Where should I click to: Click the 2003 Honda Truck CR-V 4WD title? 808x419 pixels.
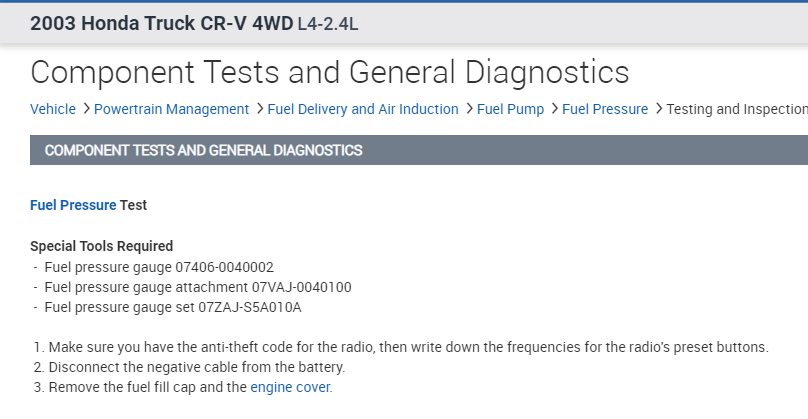pyautogui.click(x=161, y=23)
